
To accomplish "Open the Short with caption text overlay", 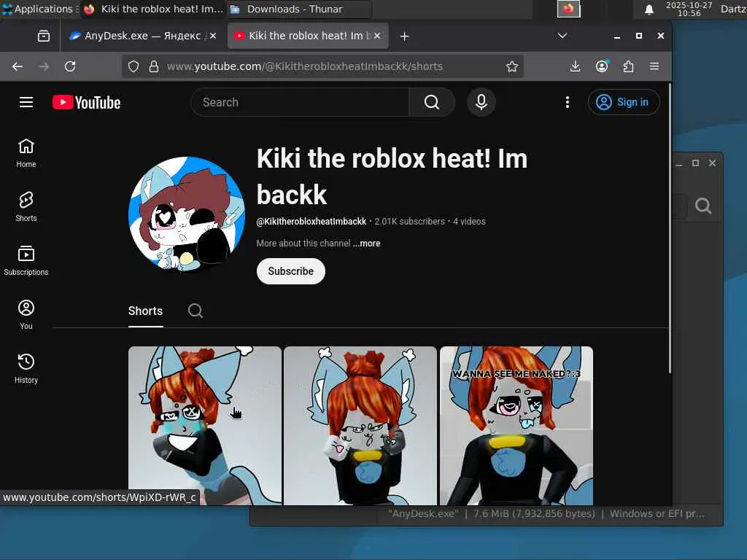I will [516, 425].
